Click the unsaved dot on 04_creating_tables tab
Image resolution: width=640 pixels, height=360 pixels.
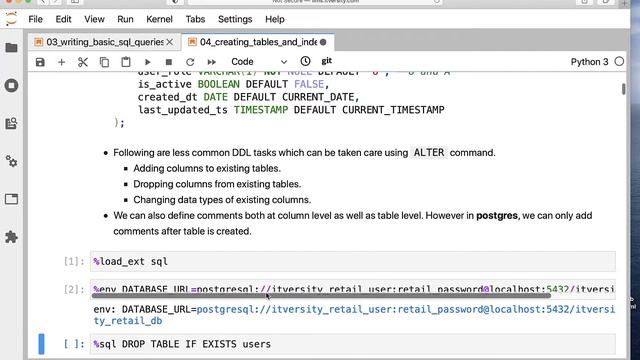pos(323,42)
